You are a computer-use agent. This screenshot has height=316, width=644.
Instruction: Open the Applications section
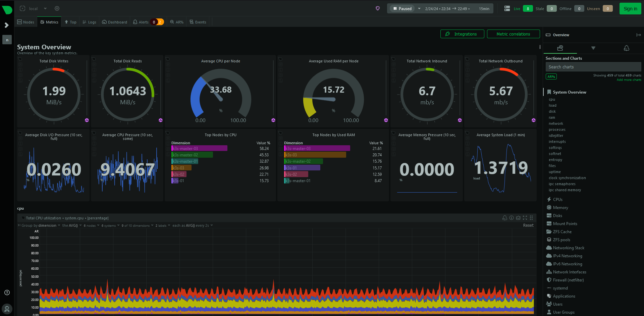point(564,296)
